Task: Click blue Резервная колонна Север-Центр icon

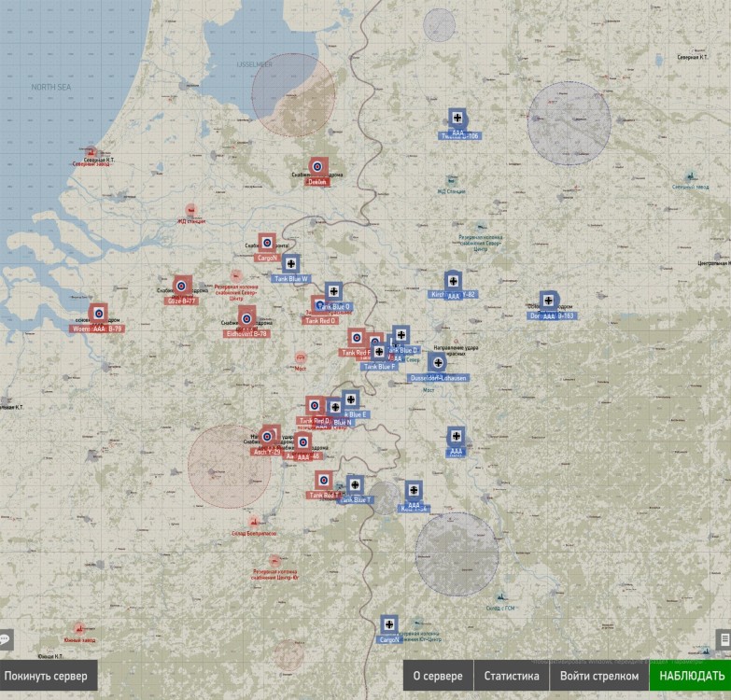Action: [x=480, y=227]
